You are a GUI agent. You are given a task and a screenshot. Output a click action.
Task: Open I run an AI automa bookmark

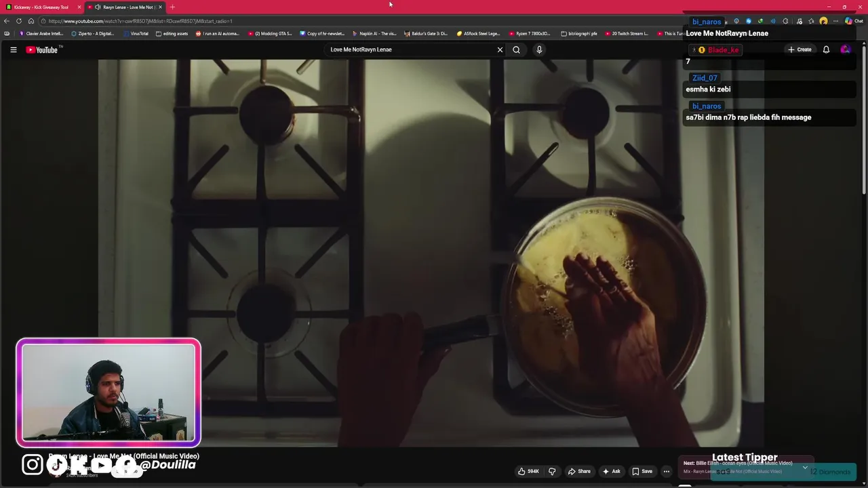pos(217,33)
